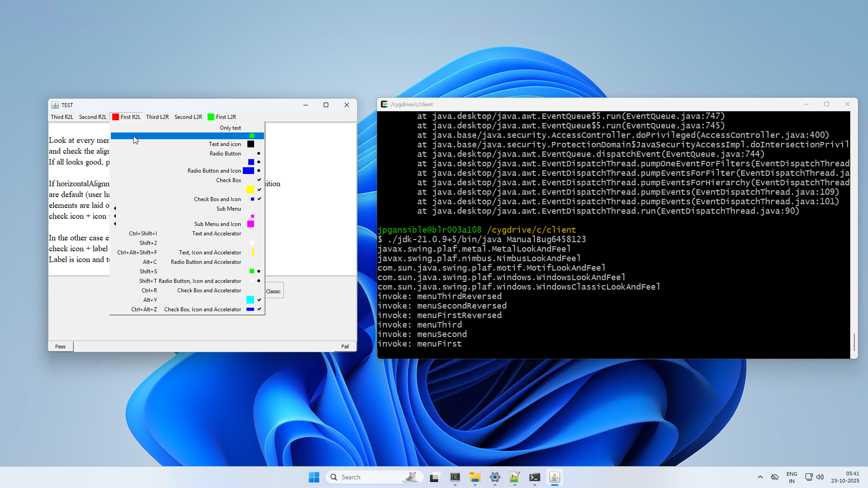Open the Second R2L menu
The width and height of the screenshot is (868, 488).
93,117
